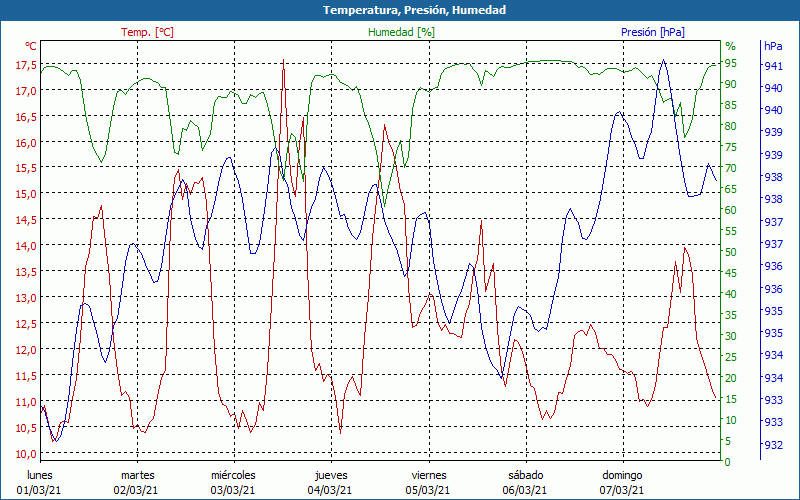Screen dimensions: 800x500
Task: Click the '15,5' temperature axis value
Action: click(x=26, y=168)
